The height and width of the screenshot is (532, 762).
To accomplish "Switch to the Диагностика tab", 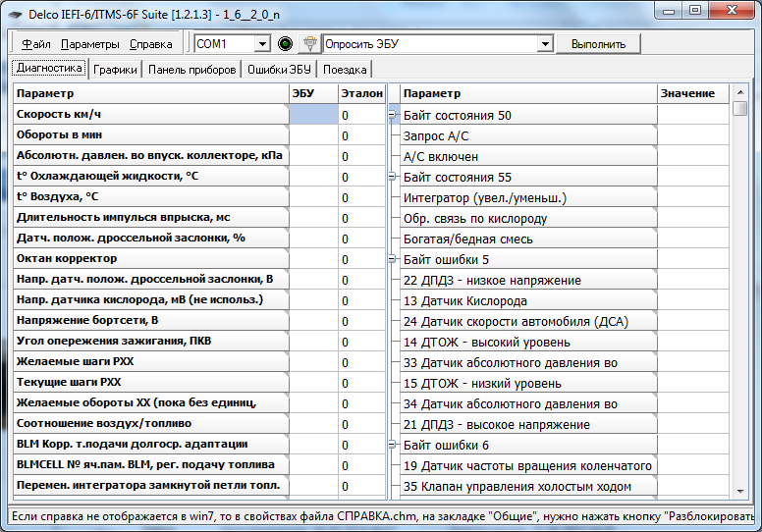I will coord(49,68).
